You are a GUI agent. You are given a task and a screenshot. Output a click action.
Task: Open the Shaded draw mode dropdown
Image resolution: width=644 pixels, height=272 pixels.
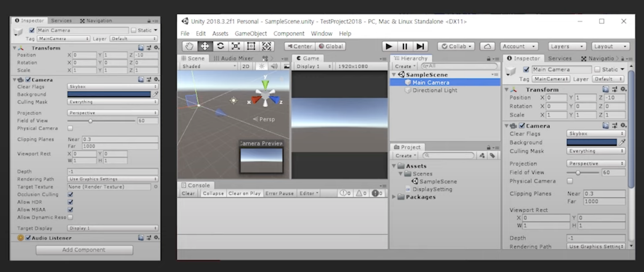(x=209, y=66)
